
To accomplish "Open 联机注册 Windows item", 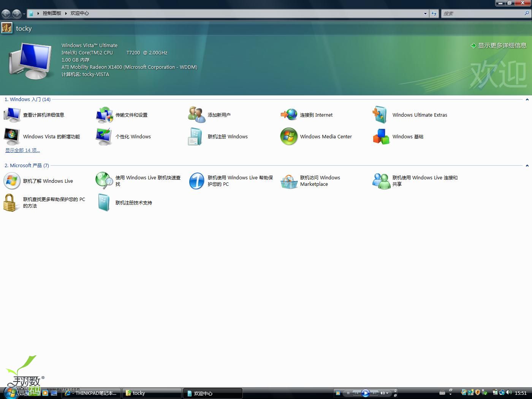I will pyautogui.click(x=218, y=136).
